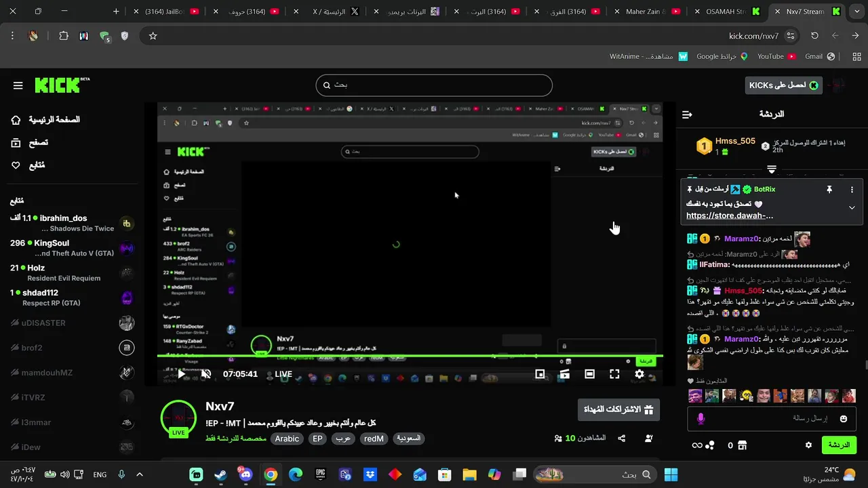The height and width of the screenshot is (488, 868).
Task: Collapse the chat panel
Action: click(x=687, y=115)
